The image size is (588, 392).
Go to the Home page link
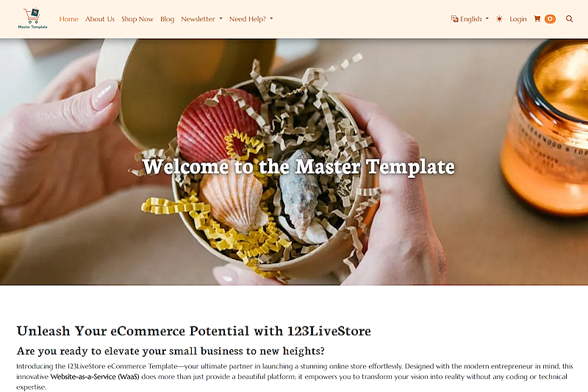(68, 19)
